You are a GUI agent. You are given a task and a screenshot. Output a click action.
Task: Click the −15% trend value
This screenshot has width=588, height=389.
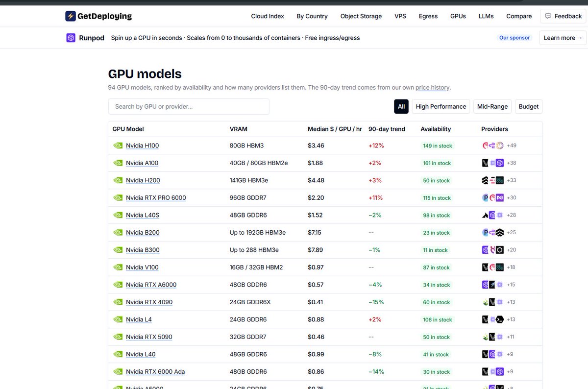(376, 302)
